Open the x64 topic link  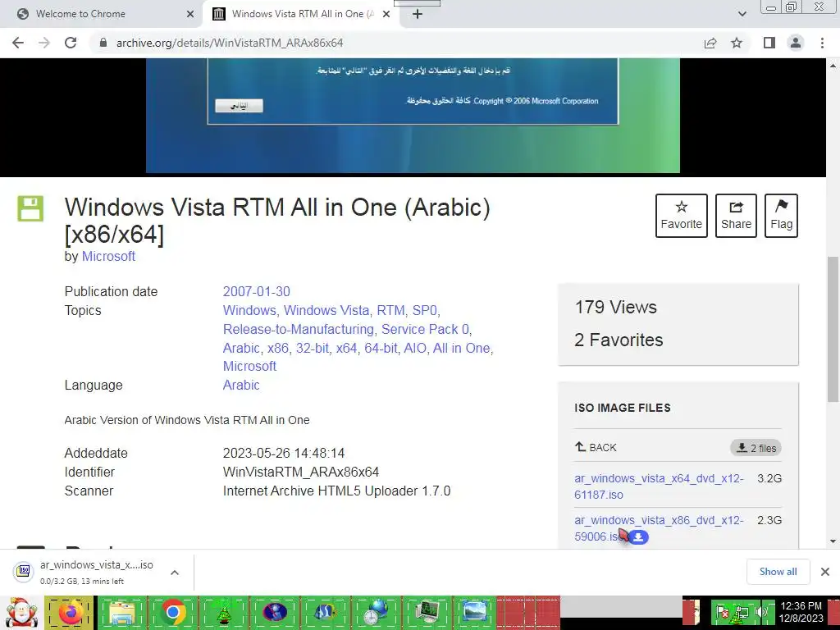pos(347,348)
